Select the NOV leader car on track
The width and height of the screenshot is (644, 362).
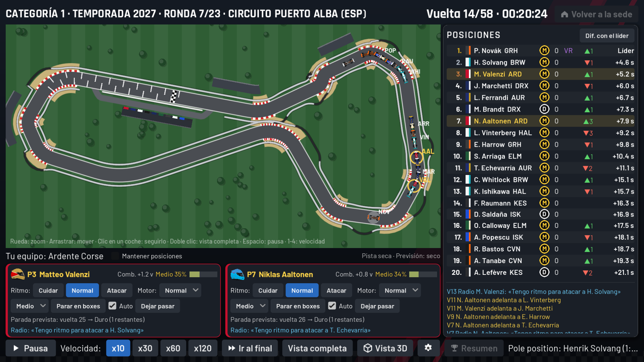click(x=373, y=218)
